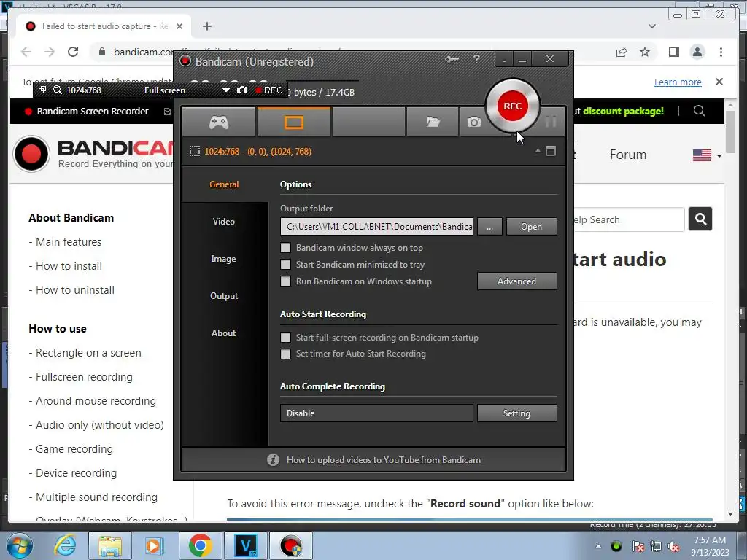Viewport: 747px width, 560px height.
Task: Open the Full screen mode dropdown arrow
Action: coord(226,90)
